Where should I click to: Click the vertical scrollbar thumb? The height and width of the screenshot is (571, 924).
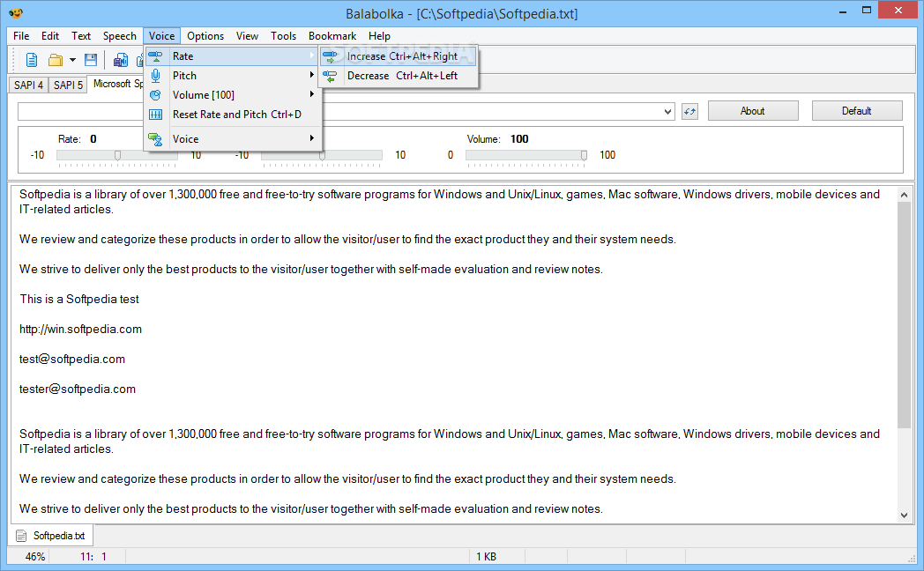coord(904,315)
